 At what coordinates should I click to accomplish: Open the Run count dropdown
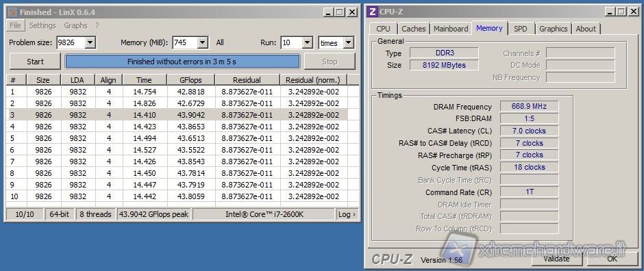(x=308, y=42)
